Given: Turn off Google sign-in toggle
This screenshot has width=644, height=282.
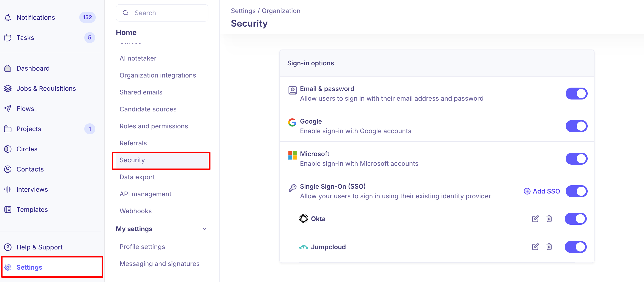Looking at the screenshot, I should pos(576,126).
